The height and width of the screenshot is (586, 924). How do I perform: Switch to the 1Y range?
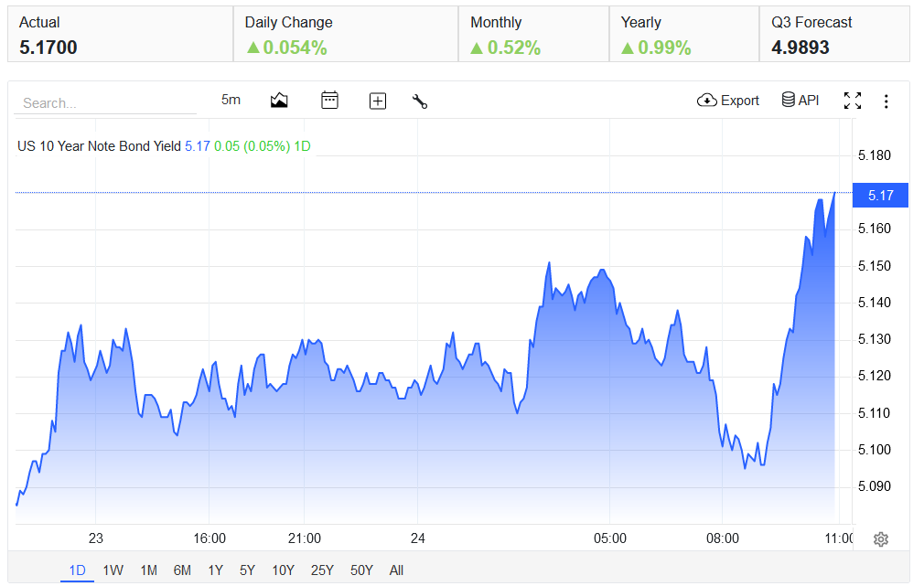pos(215,570)
